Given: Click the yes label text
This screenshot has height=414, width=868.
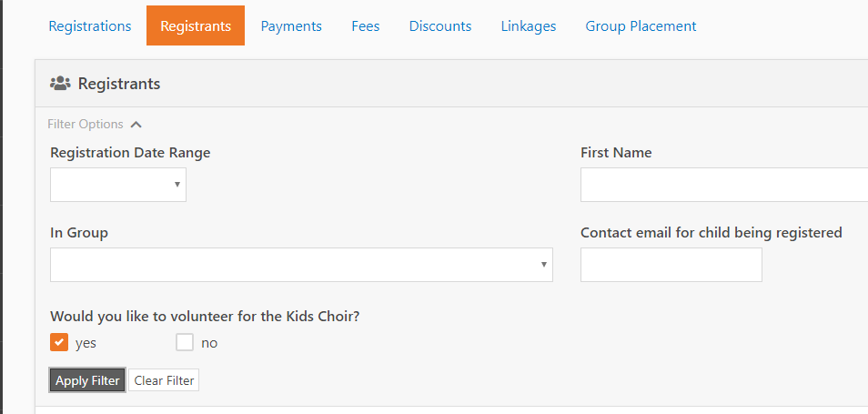Looking at the screenshot, I should point(86,343).
